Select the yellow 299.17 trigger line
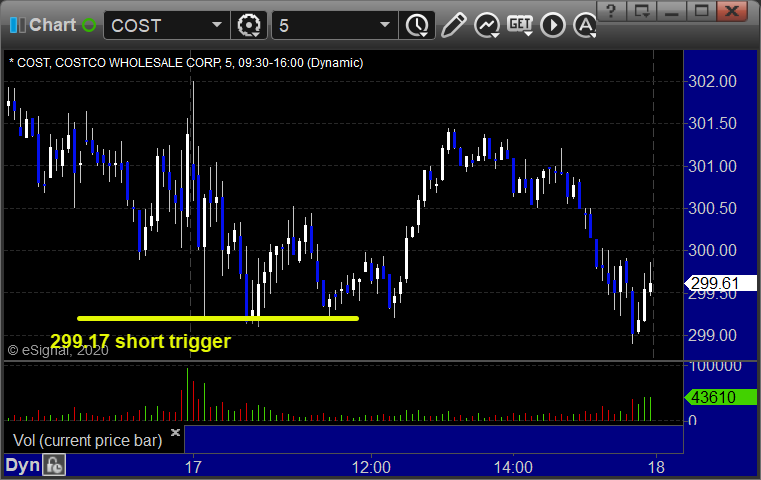 [218, 318]
